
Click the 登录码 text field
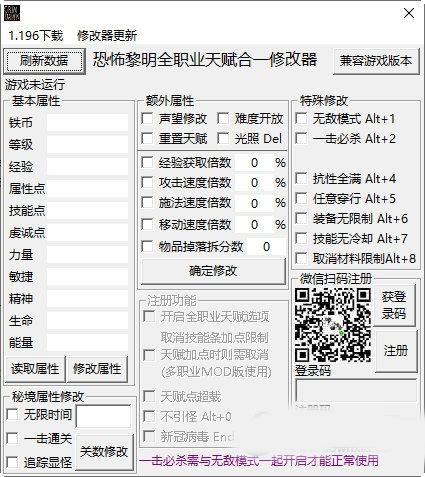click(356, 390)
